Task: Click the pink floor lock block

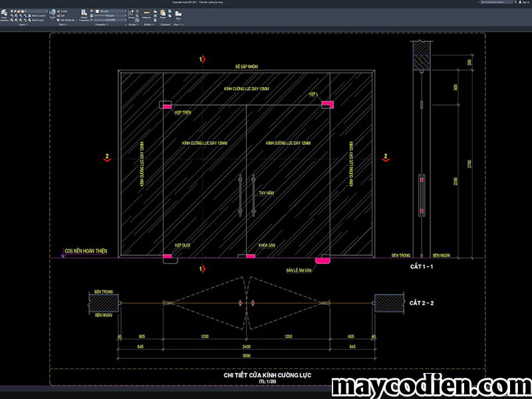Action: click(251, 256)
